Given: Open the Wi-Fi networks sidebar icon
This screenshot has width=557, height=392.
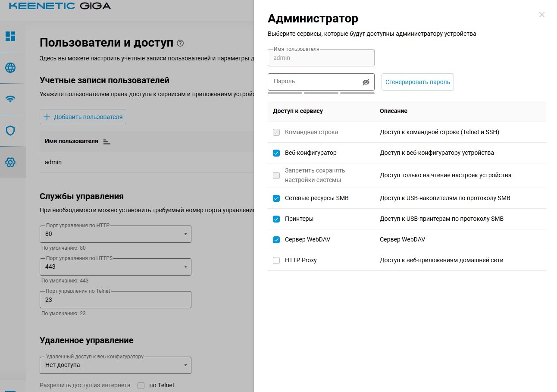Looking at the screenshot, I should click(x=10, y=99).
